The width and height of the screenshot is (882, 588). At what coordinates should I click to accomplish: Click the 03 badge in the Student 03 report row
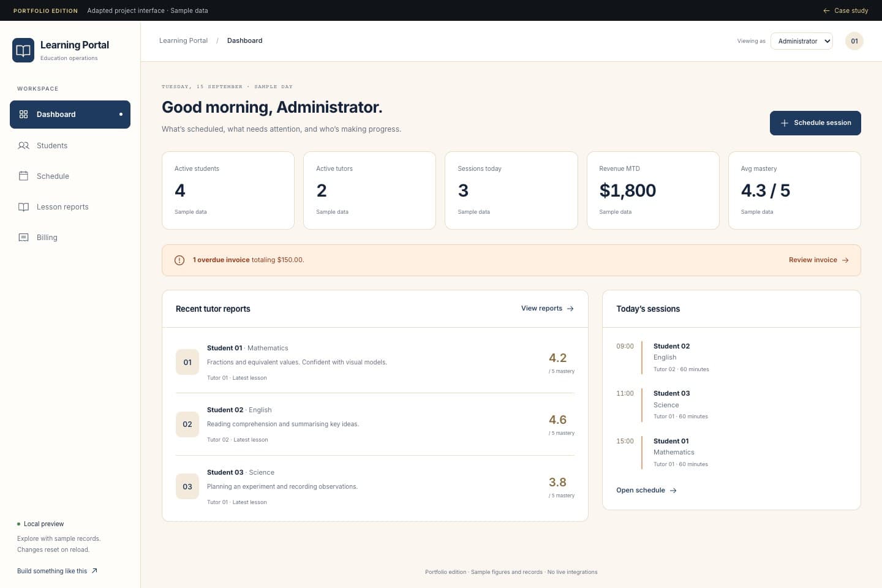pyautogui.click(x=187, y=487)
